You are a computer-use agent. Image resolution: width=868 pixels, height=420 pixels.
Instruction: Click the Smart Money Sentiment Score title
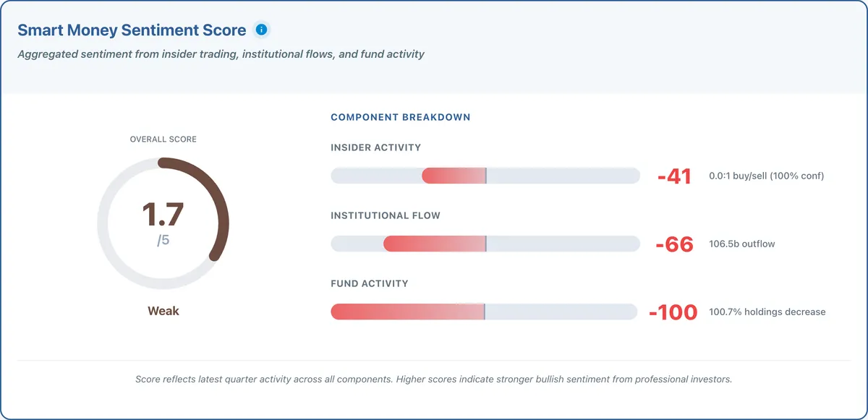(132, 30)
